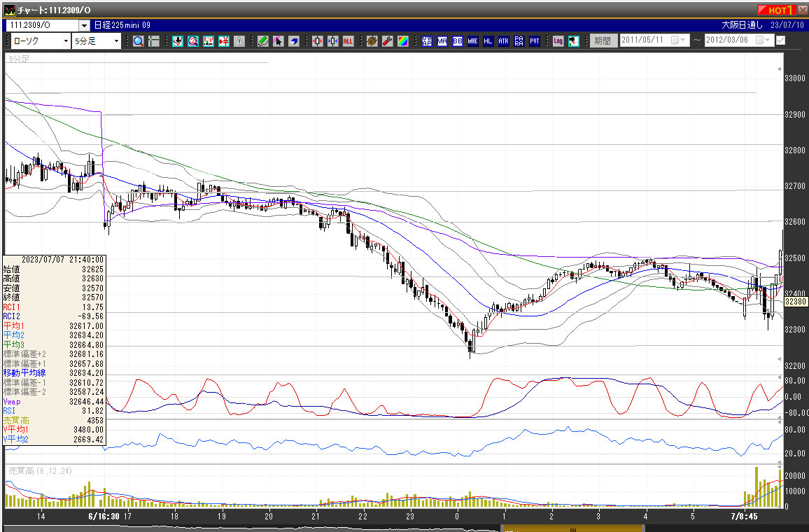Viewport: 809px width, 532px height.
Task: Click the 7/8:45 time axis label
Action: (744, 516)
